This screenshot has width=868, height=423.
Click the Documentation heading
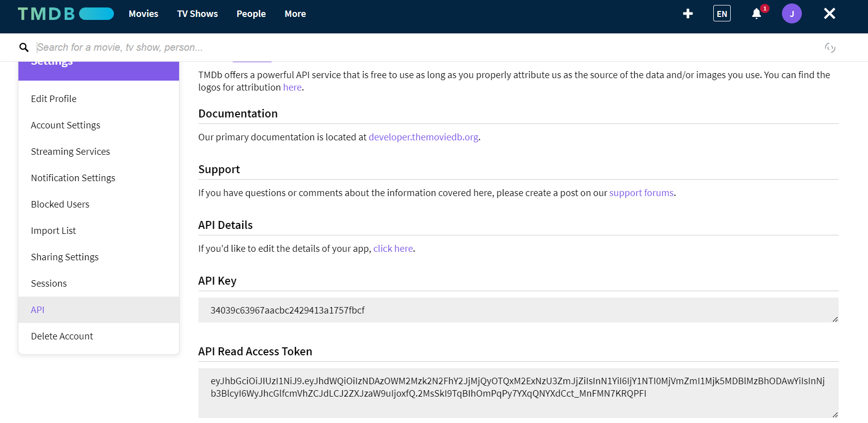(x=238, y=113)
